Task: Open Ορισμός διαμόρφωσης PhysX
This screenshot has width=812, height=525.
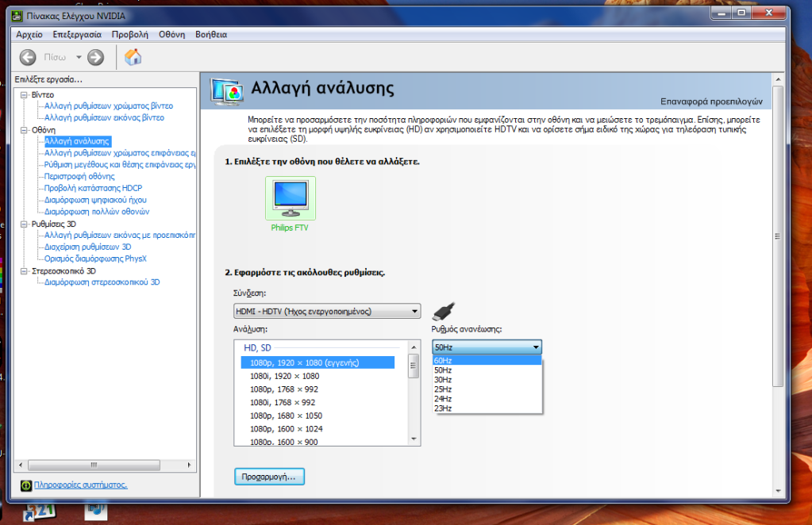Action: tap(95, 259)
